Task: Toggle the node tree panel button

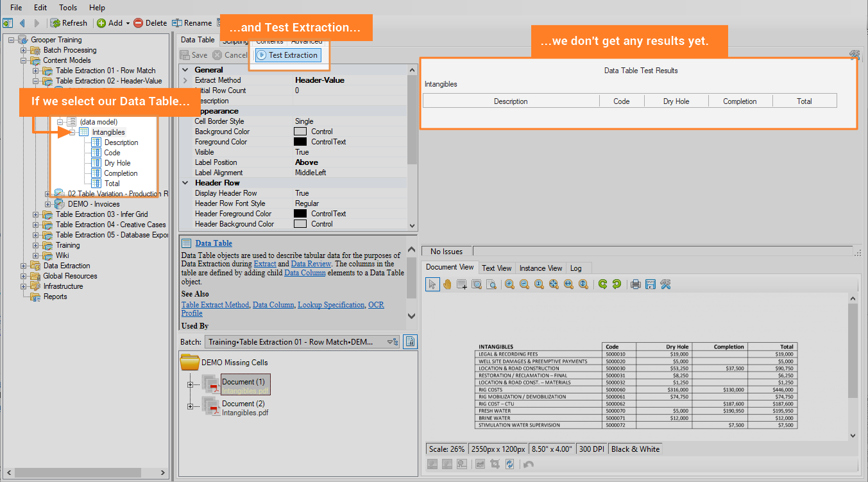Action: [8, 23]
